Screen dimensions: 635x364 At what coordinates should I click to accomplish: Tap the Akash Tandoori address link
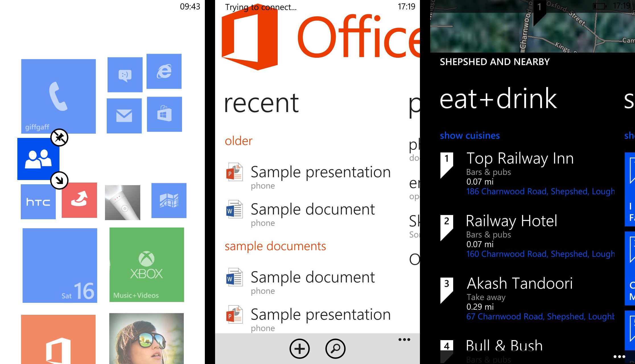pyautogui.click(x=540, y=317)
